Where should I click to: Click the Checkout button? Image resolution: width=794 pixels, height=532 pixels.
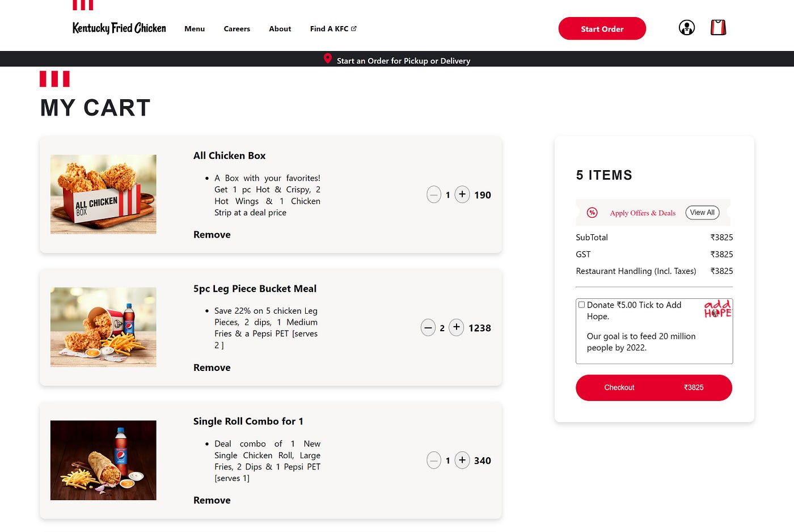653,387
